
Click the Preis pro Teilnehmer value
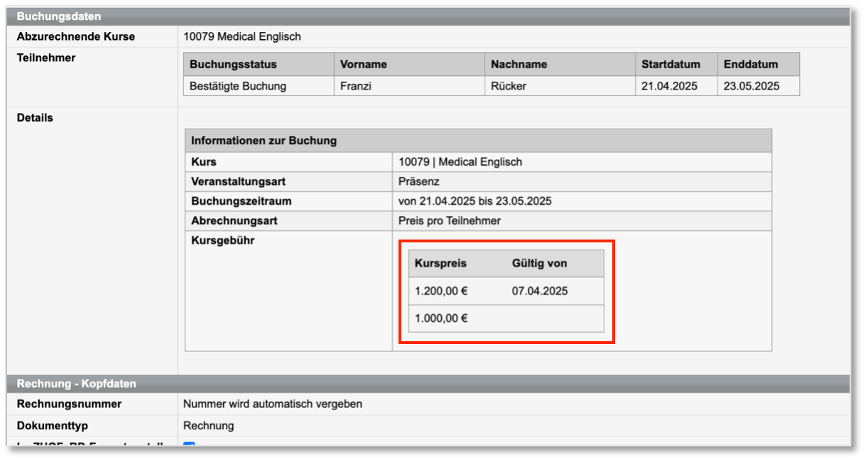pos(450,221)
